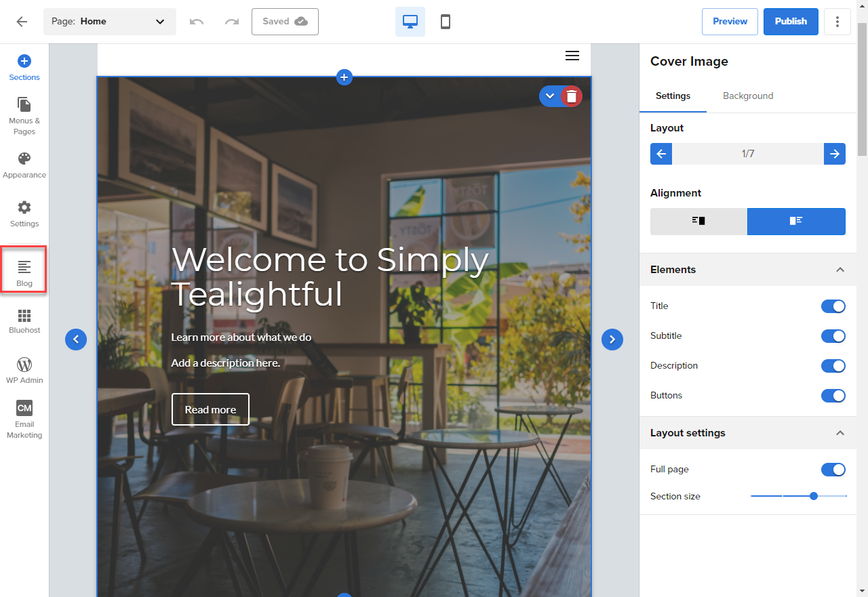Open the Bluehost grid icon
The image size is (868, 597).
[24, 321]
